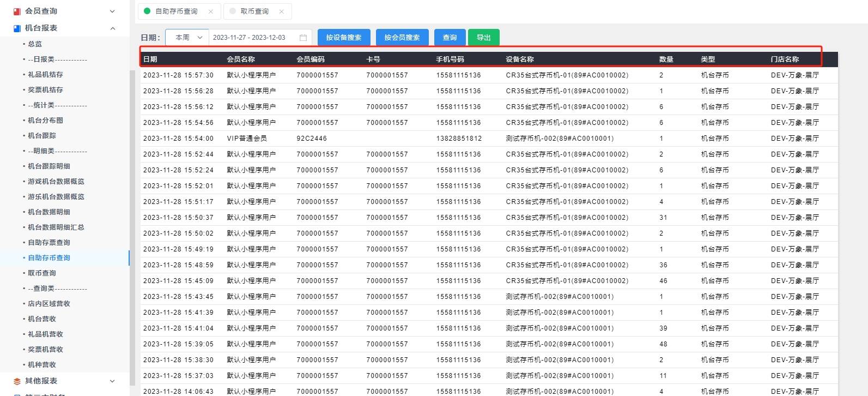Expand the 会员查询 menu chevron
This screenshot has height=396, width=868.
pos(112,11)
